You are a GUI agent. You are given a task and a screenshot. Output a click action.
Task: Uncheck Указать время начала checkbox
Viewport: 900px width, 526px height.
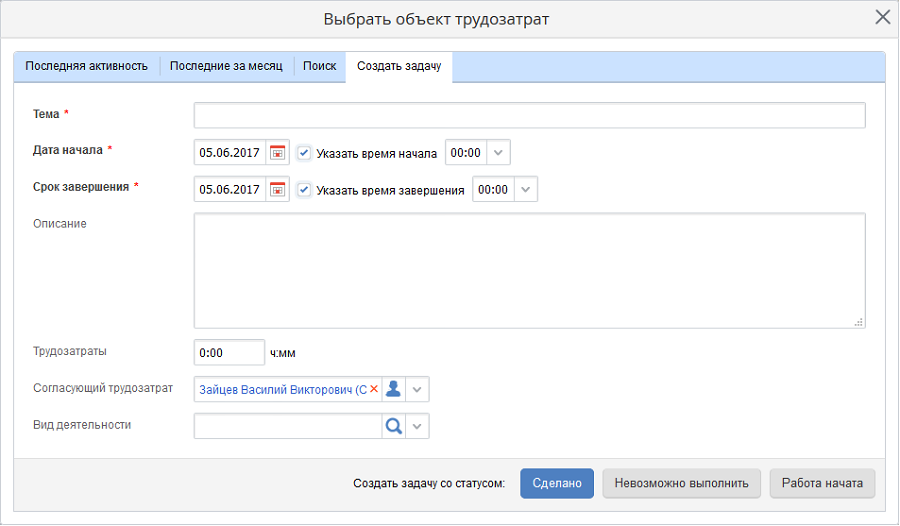click(x=304, y=153)
